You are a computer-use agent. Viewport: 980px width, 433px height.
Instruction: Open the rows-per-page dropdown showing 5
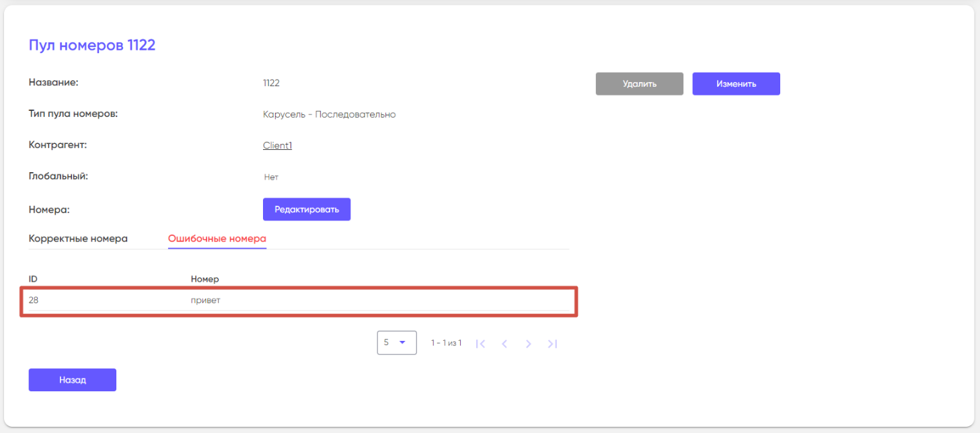(396, 342)
